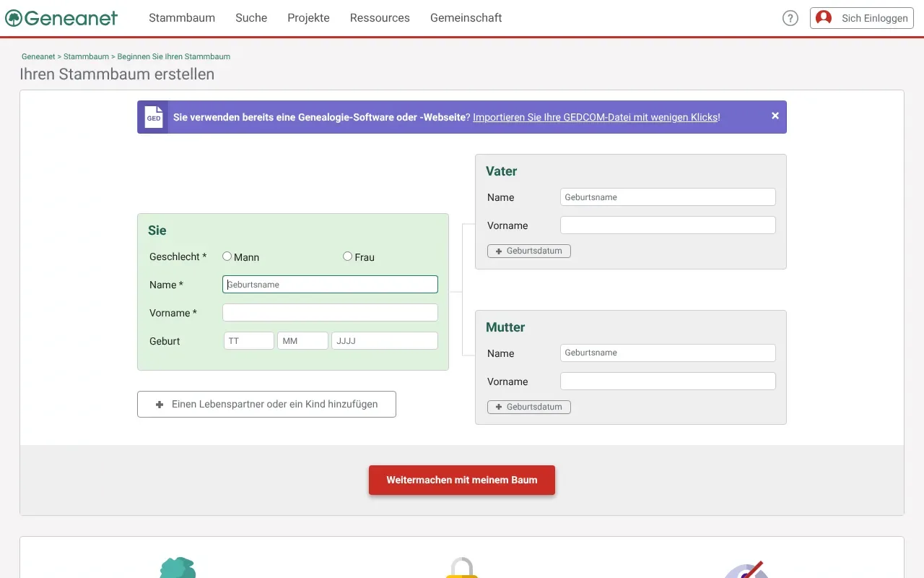Click the JJJJ birth year field
The width and height of the screenshot is (924, 578).
pos(384,341)
